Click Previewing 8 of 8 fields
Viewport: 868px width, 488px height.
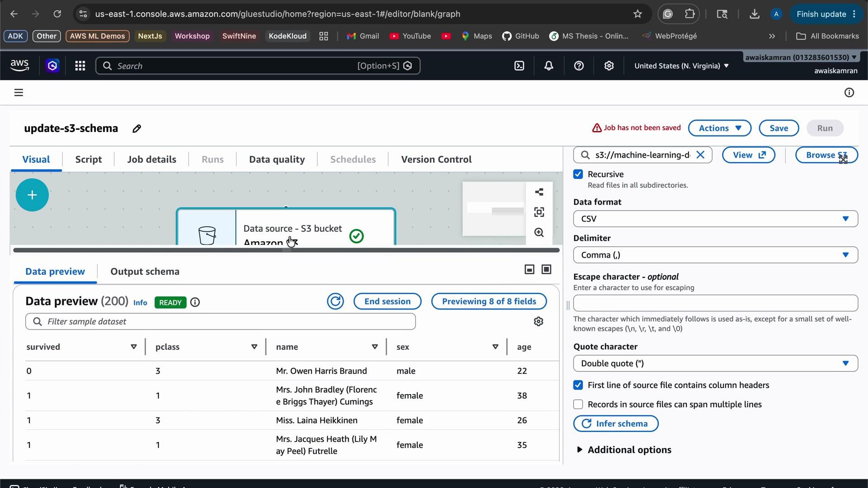(489, 301)
